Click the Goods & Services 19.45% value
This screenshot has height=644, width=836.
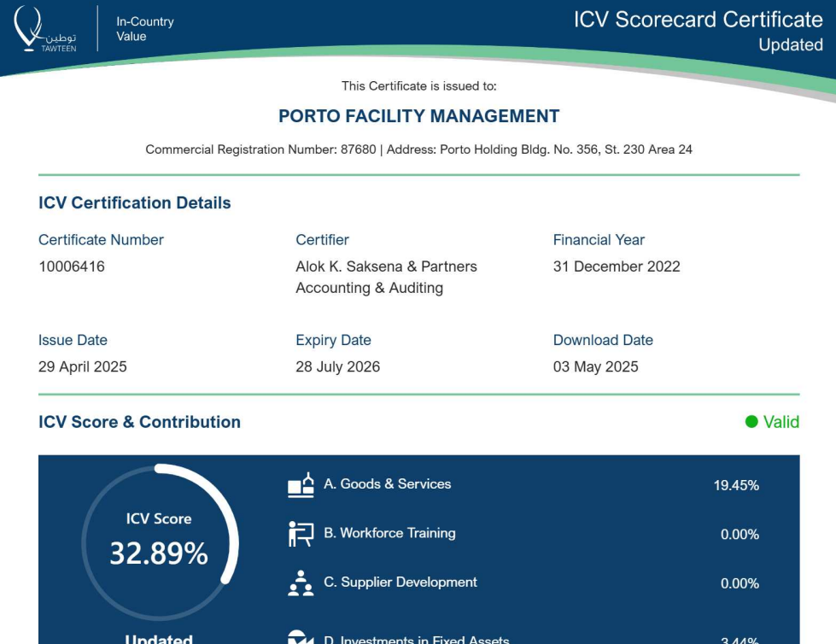(x=736, y=485)
